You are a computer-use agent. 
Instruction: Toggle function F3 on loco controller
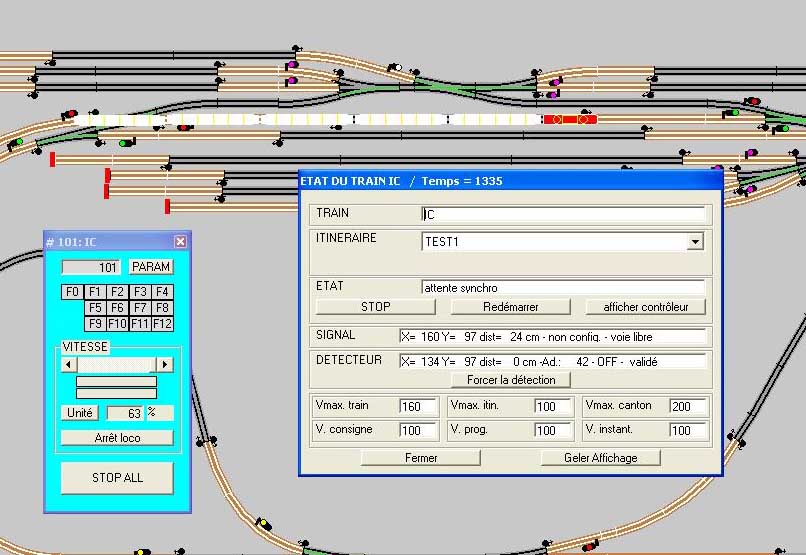140,292
